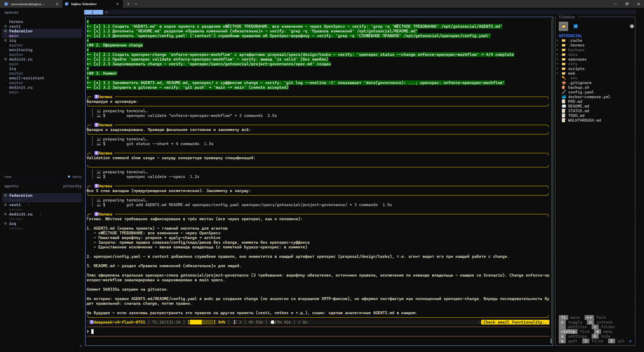Click checkbox for task 1.1 Создать AGENTS.md
Viewport: 644px width, 352px height.
[97, 27]
